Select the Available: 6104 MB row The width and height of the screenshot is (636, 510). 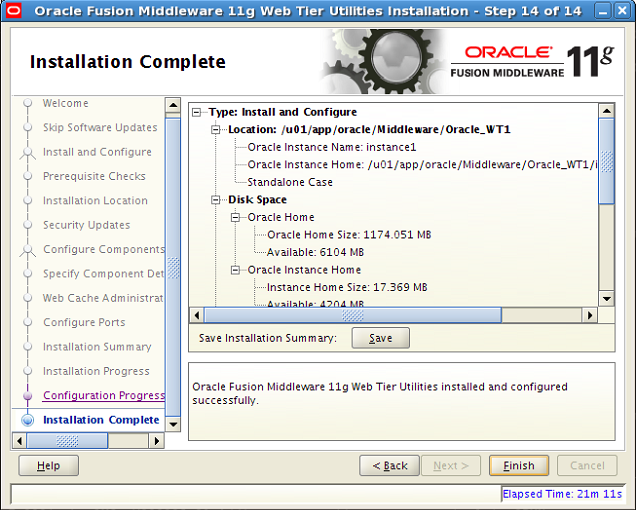[x=316, y=252]
